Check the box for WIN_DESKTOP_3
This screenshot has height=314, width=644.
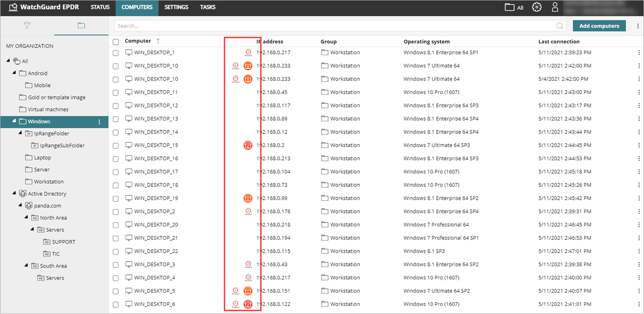pos(116,264)
